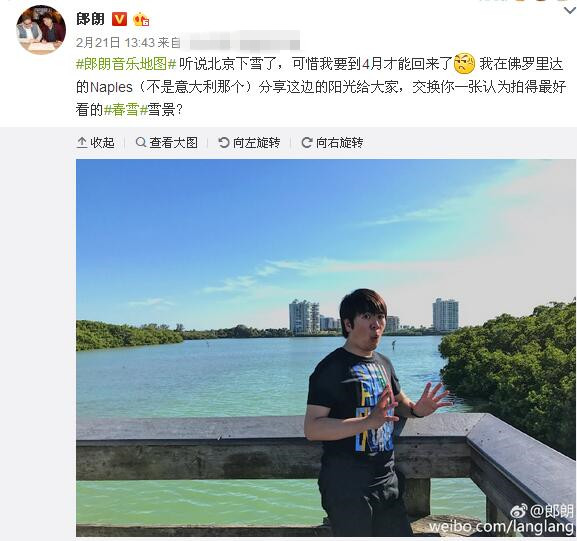Click the crown membership badge icon
Viewport: 577px width, 541px height.
tap(141, 20)
